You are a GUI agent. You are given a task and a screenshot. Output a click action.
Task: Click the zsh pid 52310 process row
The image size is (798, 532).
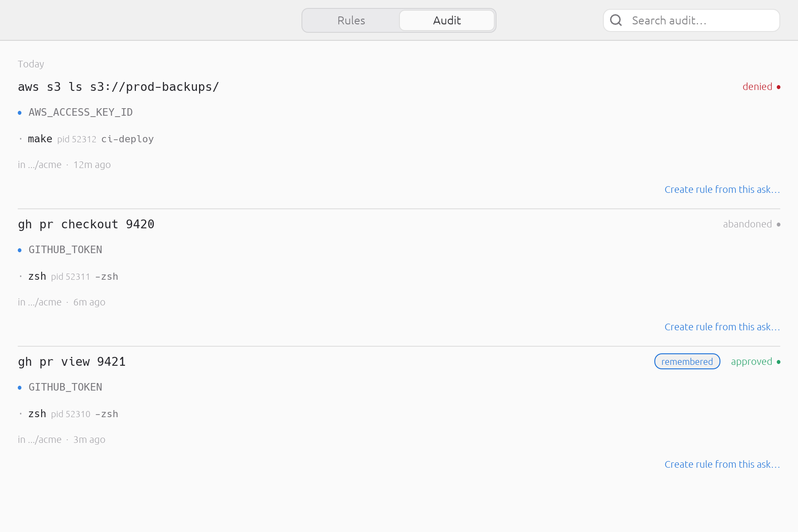[68, 414]
